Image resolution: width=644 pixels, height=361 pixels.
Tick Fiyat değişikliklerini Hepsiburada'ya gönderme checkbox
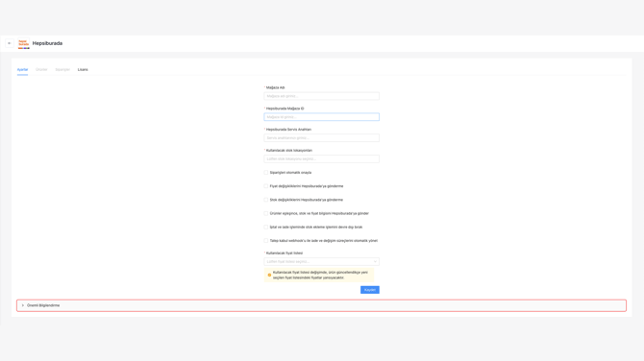(266, 186)
